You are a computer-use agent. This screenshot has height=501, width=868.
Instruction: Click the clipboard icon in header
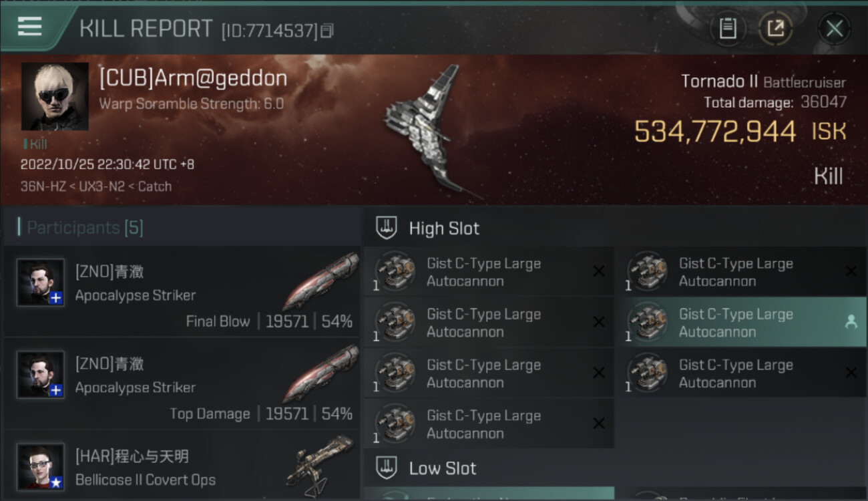728,29
